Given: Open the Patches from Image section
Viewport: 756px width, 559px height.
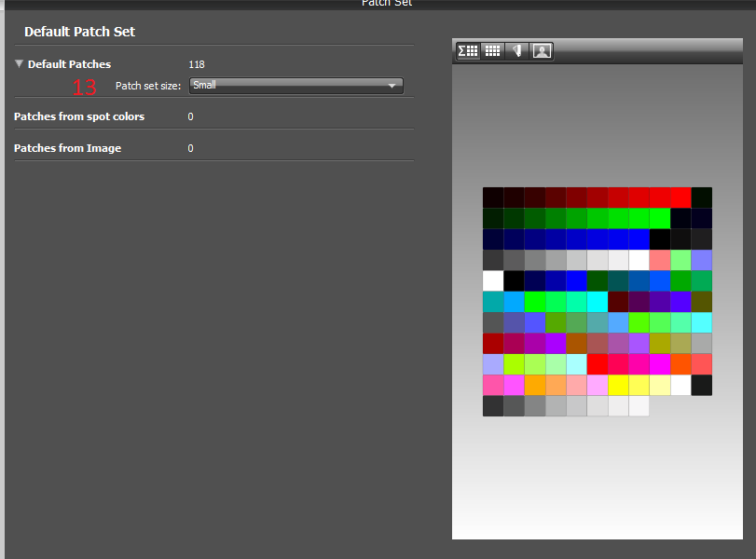Looking at the screenshot, I should click(x=67, y=148).
